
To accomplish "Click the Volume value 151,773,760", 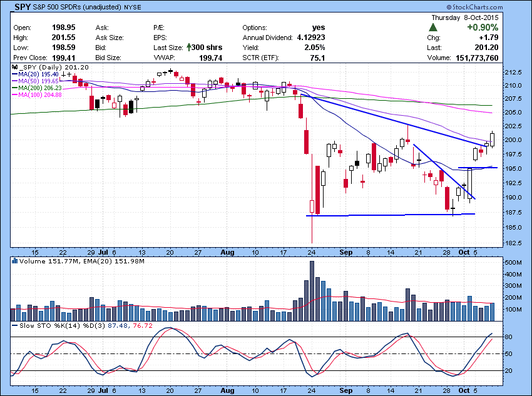I will pos(477,58).
